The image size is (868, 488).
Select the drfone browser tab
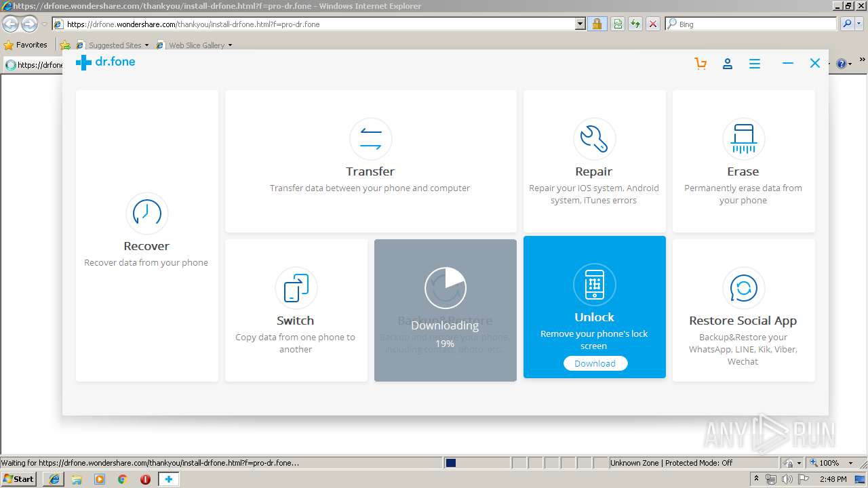[x=34, y=65]
